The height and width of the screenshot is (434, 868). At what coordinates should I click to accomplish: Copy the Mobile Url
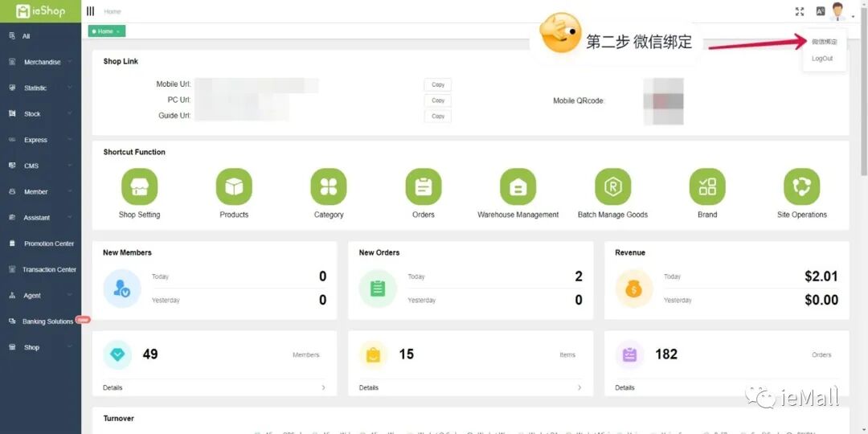coord(438,84)
